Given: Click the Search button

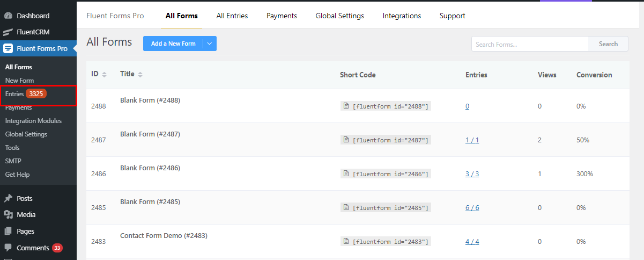Looking at the screenshot, I should (608, 44).
